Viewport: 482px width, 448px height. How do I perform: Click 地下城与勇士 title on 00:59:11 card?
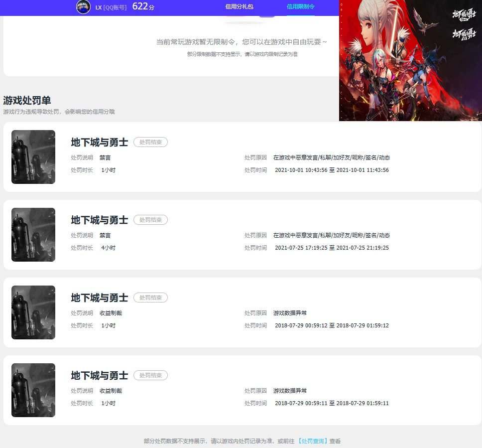(x=99, y=375)
